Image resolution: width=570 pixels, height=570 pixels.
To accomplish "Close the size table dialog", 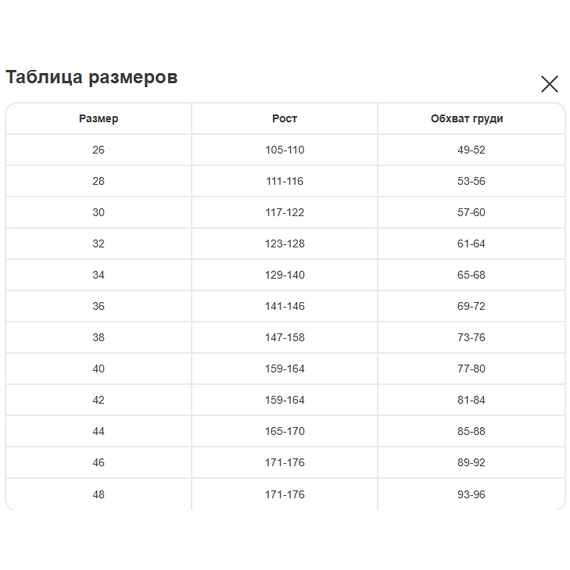I will coord(549,84).
